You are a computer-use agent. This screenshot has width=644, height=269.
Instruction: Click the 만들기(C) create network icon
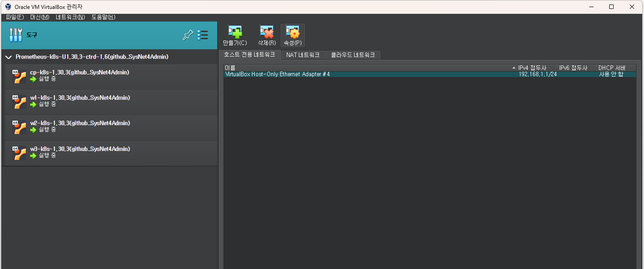(235, 32)
